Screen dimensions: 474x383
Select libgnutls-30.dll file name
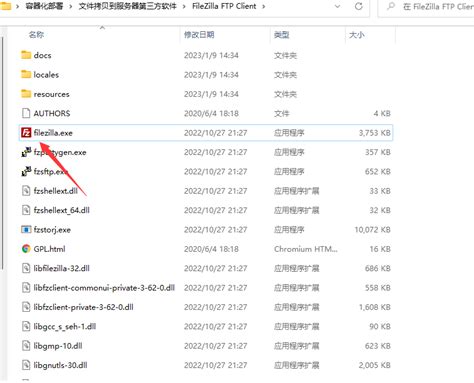(60, 365)
